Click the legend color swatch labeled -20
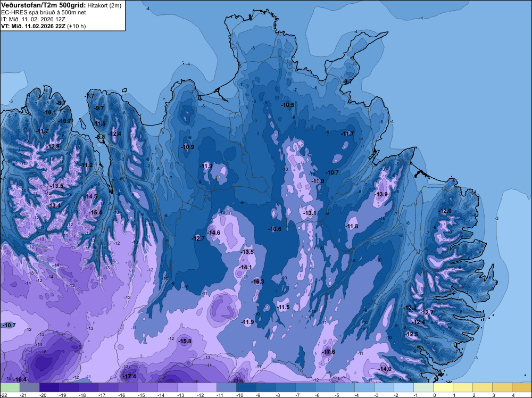This screenshot has width=532, height=398. (49, 387)
